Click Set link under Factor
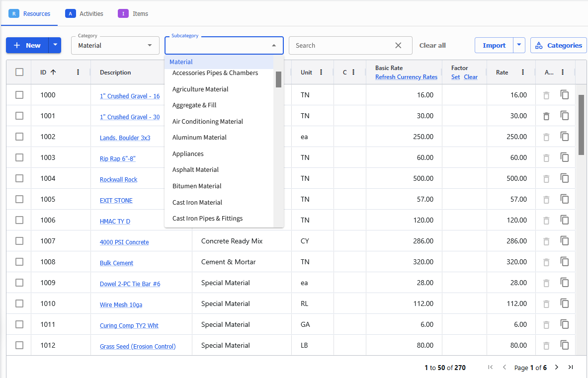Image resolution: width=588 pixels, height=378 pixels. tap(455, 77)
